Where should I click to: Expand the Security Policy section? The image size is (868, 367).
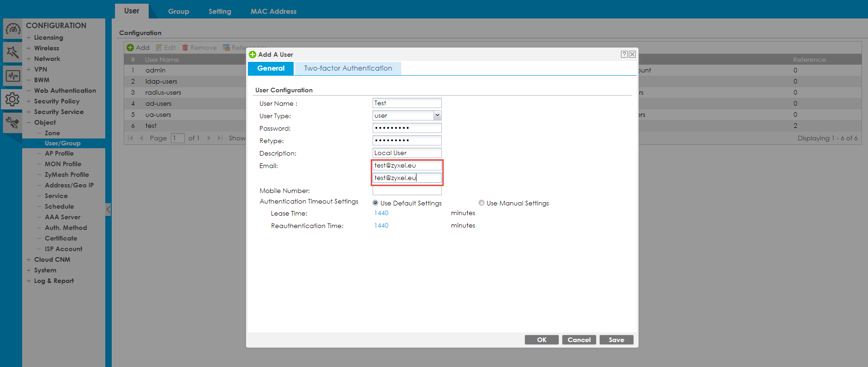coord(29,101)
